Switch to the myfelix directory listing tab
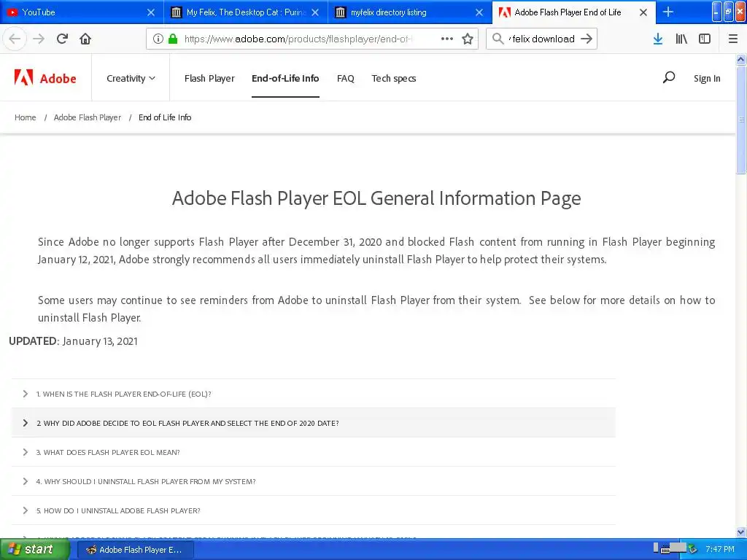 click(x=400, y=12)
